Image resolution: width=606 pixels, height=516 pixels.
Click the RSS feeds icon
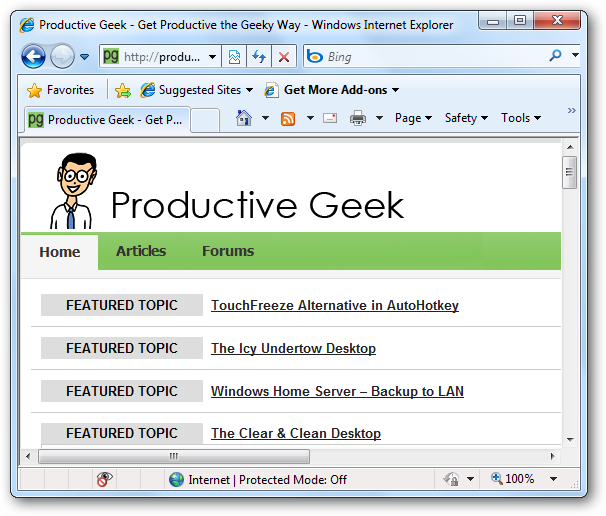tap(288, 119)
